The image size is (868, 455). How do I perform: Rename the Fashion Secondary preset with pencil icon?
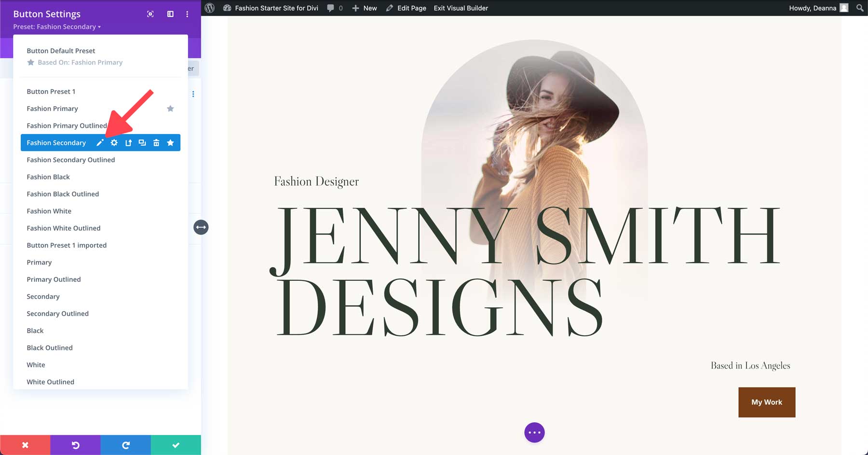coord(100,142)
